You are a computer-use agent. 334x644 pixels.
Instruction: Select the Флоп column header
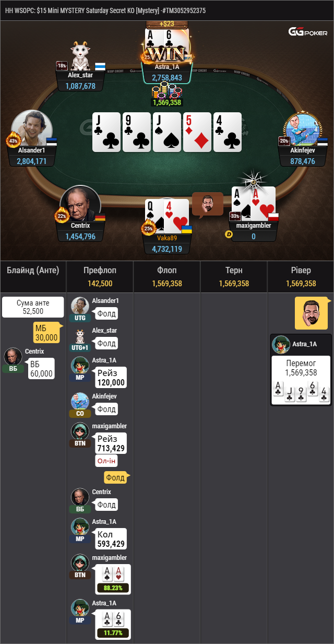pyautogui.click(x=167, y=277)
